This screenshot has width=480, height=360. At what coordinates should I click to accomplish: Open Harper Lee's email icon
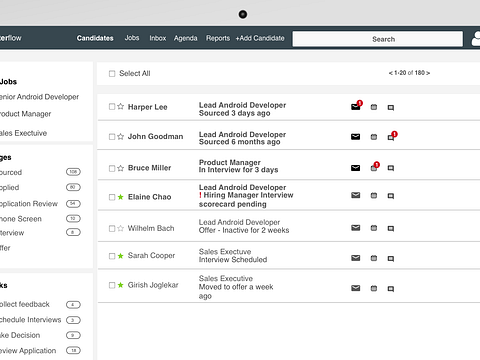click(355, 107)
